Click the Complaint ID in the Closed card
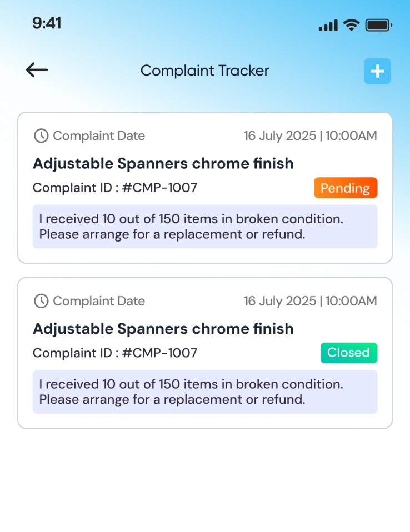The width and height of the screenshot is (410, 532). click(x=115, y=353)
